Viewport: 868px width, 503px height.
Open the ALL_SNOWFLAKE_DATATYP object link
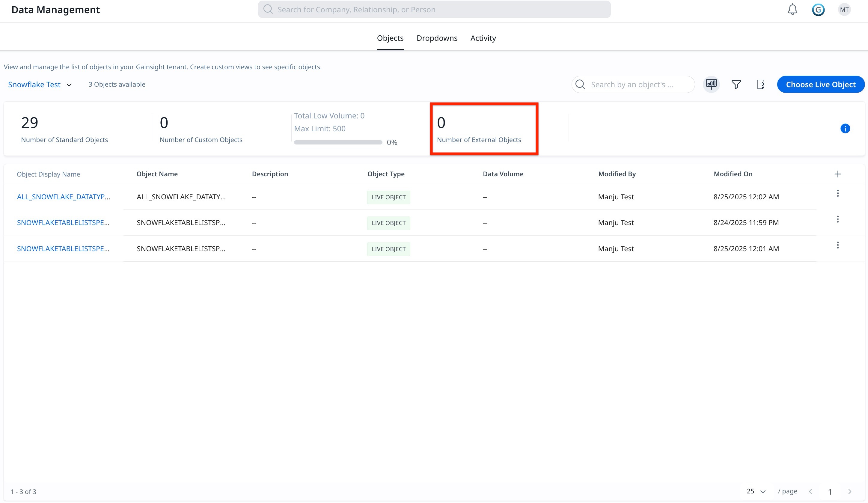click(63, 197)
